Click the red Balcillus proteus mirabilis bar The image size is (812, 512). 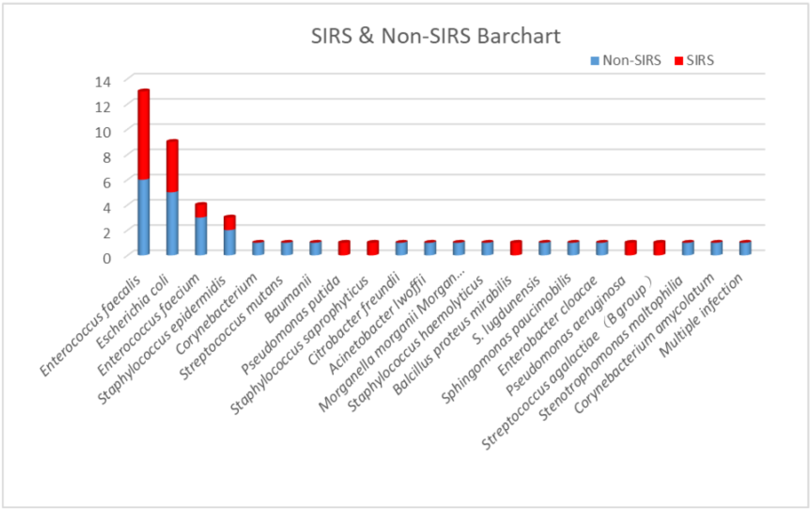(516, 248)
